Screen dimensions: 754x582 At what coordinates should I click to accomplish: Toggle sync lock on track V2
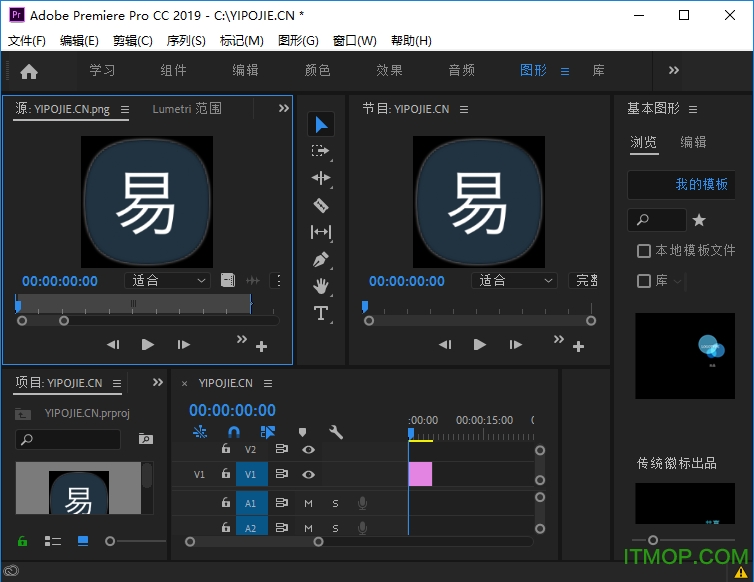click(x=281, y=449)
